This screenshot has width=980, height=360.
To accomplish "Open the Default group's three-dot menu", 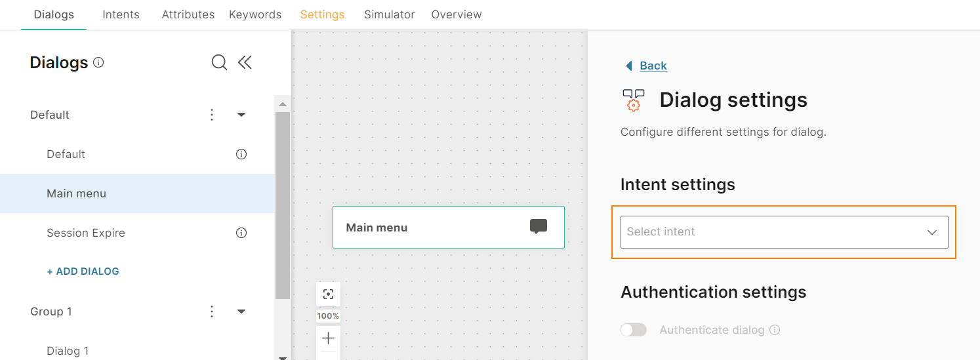I will point(212,115).
